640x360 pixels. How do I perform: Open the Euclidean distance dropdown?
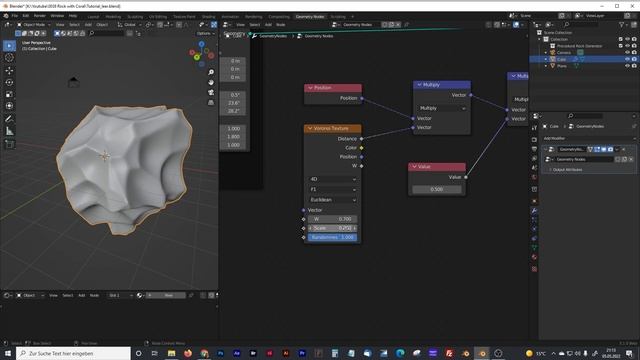[x=333, y=200]
